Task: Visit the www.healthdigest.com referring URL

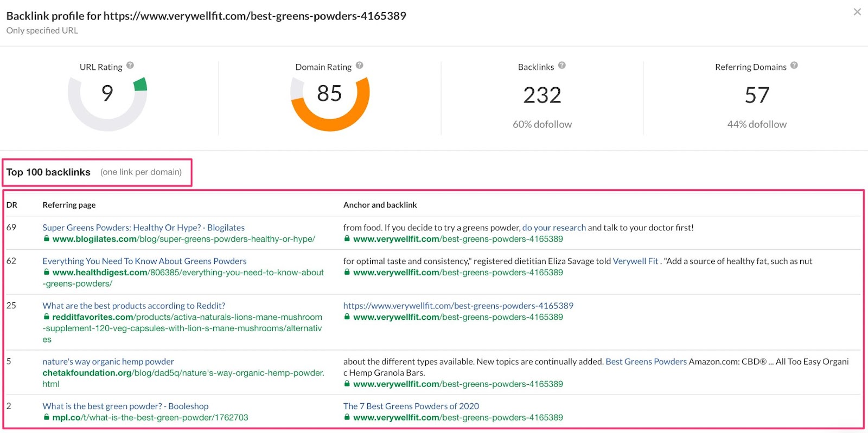Action: 183,278
